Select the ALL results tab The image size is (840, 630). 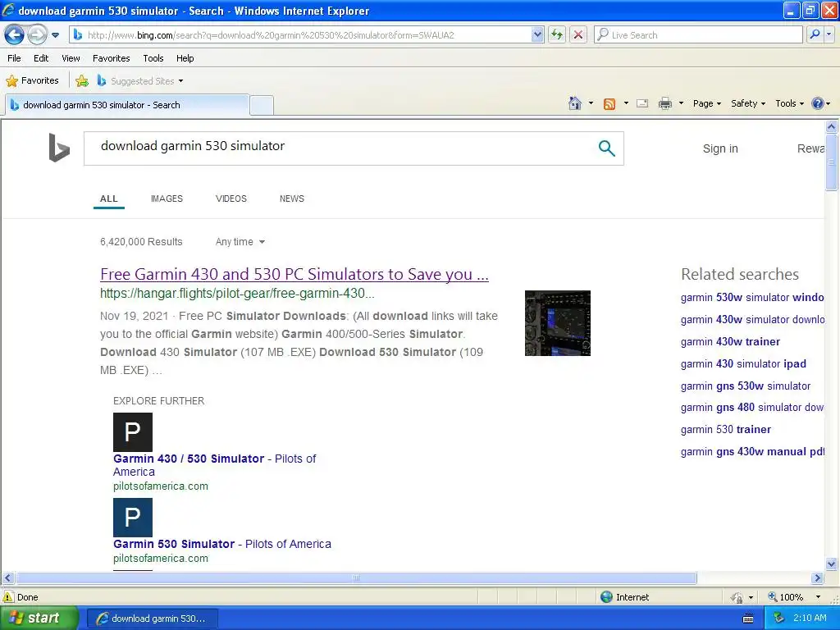109,199
